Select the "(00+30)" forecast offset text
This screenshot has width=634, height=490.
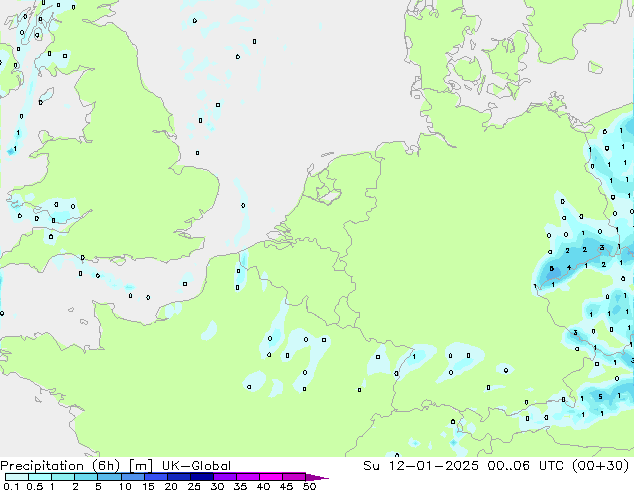pyautogui.click(x=601, y=466)
